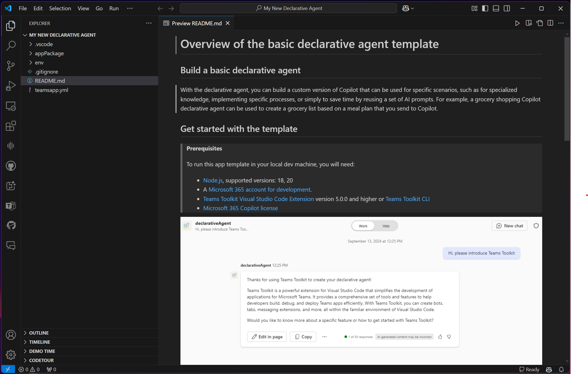Open the Search view
This screenshot has width=588, height=374.
click(x=11, y=46)
